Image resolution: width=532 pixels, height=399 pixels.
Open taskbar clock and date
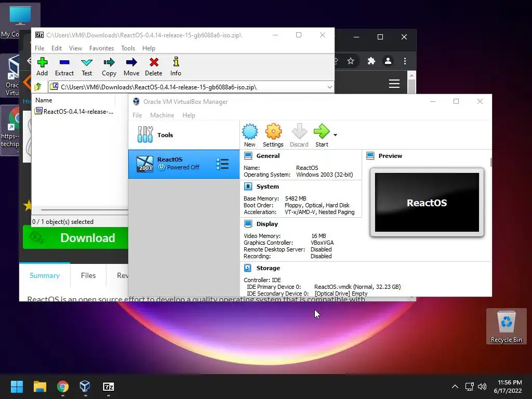508,387
